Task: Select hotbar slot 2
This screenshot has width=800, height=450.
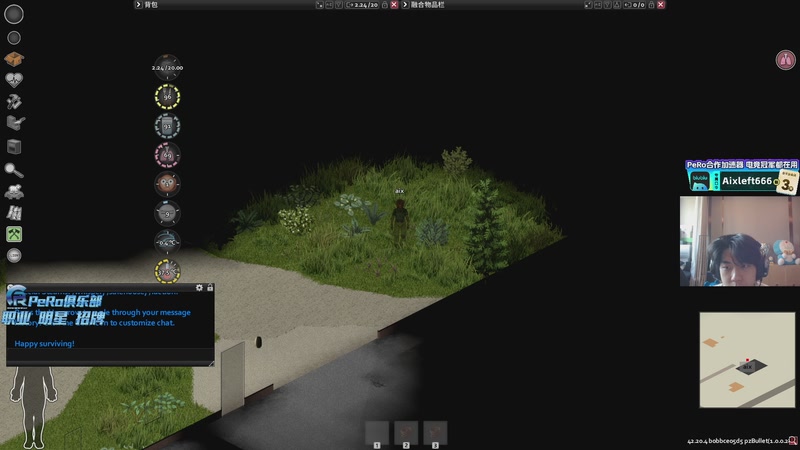Action: point(406,434)
